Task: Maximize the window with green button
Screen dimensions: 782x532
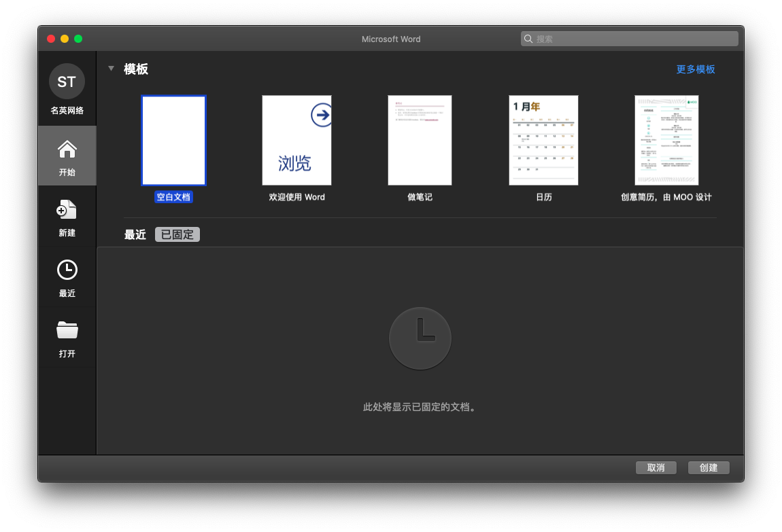Action: pos(78,39)
